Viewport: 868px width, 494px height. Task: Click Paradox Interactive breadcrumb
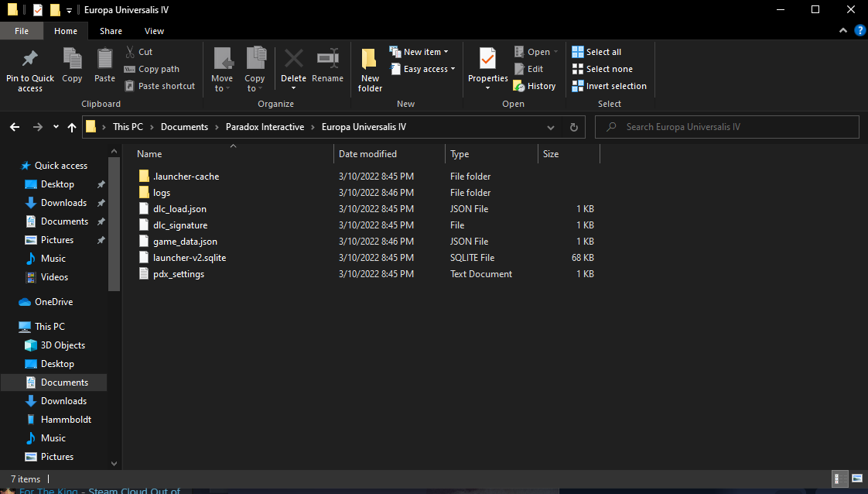[x=265, y=127]
